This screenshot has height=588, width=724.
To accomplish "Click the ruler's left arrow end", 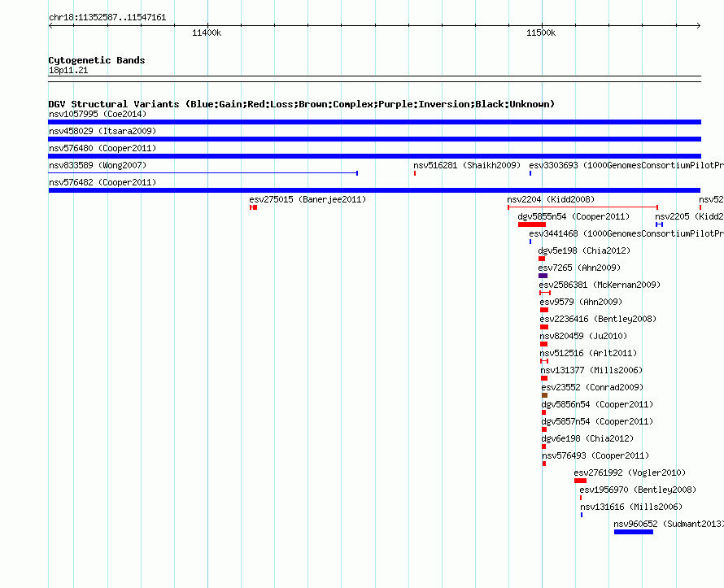I will (50, 26).
